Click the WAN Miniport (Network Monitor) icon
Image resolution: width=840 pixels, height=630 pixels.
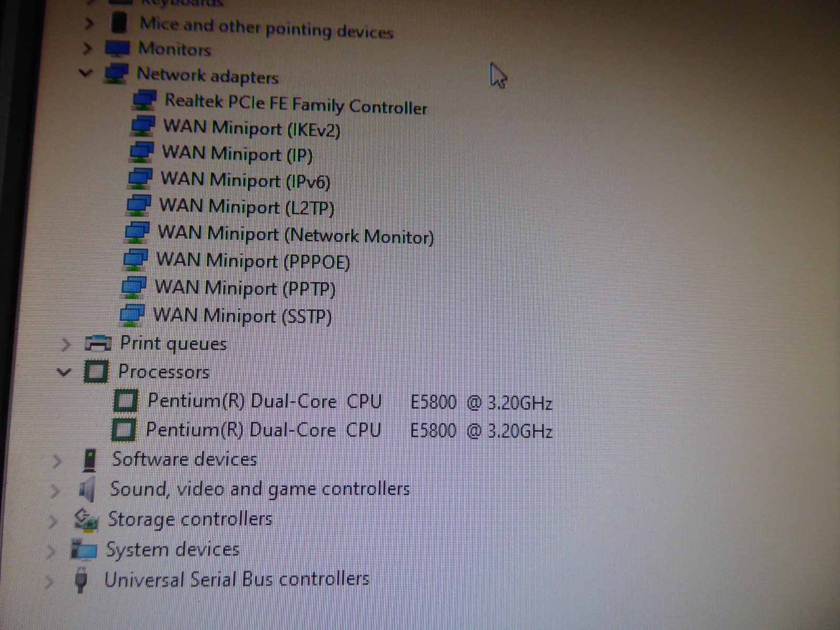pyautogui.click(x=136, y=232)
